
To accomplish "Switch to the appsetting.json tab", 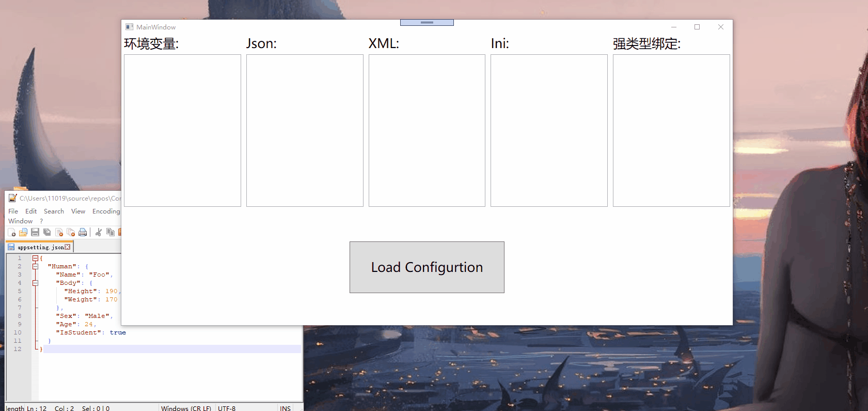I will tap(40, 247).
